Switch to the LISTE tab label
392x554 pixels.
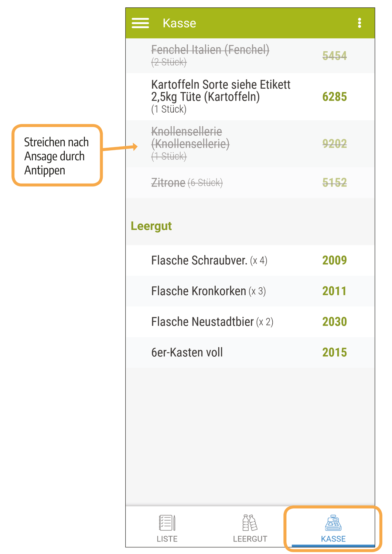pyautogui.click(x=167, y=539)
